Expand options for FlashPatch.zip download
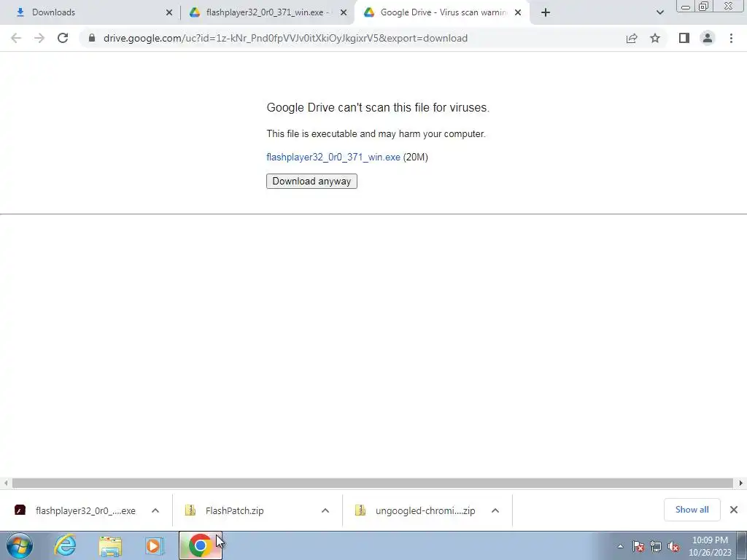The image size is (747, 560). 325,510
